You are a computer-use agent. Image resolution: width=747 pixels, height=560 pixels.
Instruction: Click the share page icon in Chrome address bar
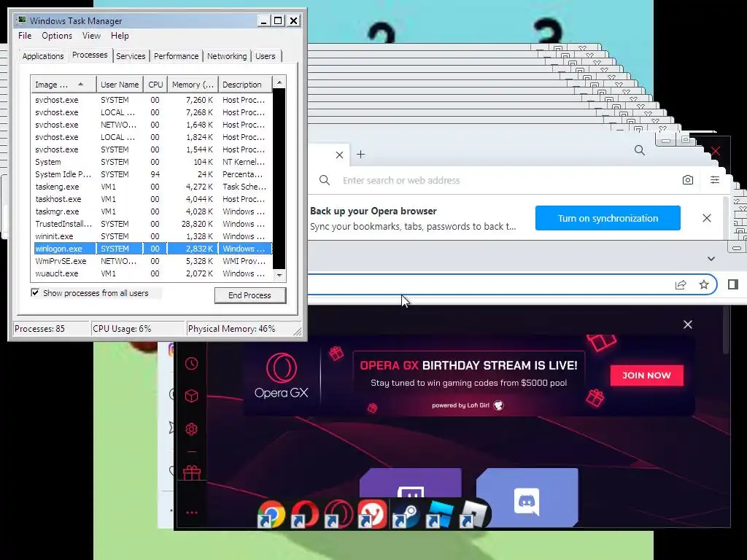pyautogui.click(x=681, y=285)
